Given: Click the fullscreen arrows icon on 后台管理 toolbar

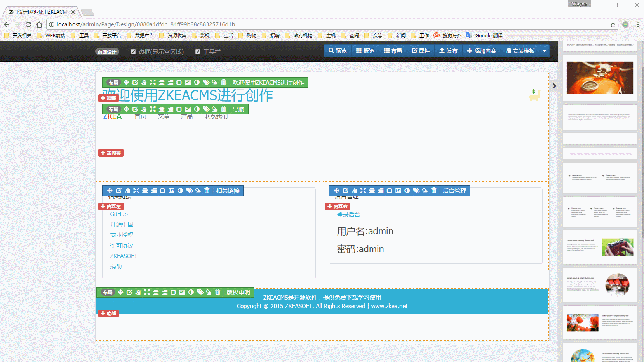Looking at the screenshot, I should coord(363,191).
